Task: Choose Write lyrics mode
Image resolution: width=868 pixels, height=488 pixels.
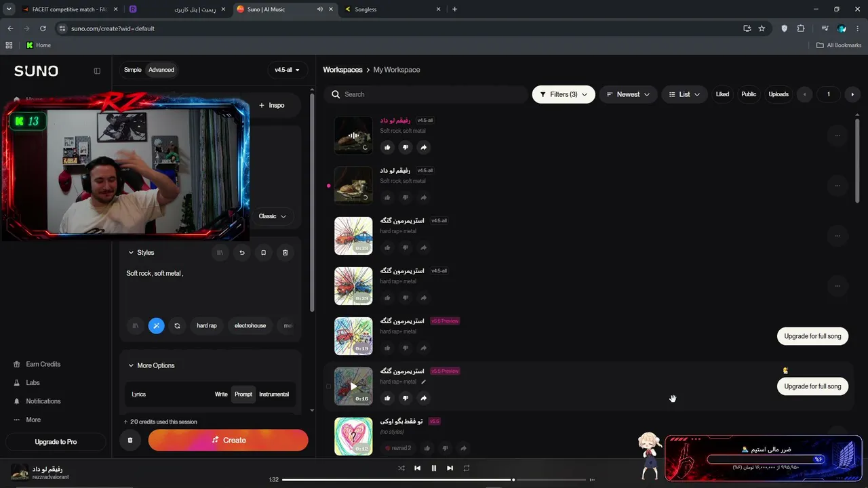Action: pyautogui.click(x=221, y=394)
